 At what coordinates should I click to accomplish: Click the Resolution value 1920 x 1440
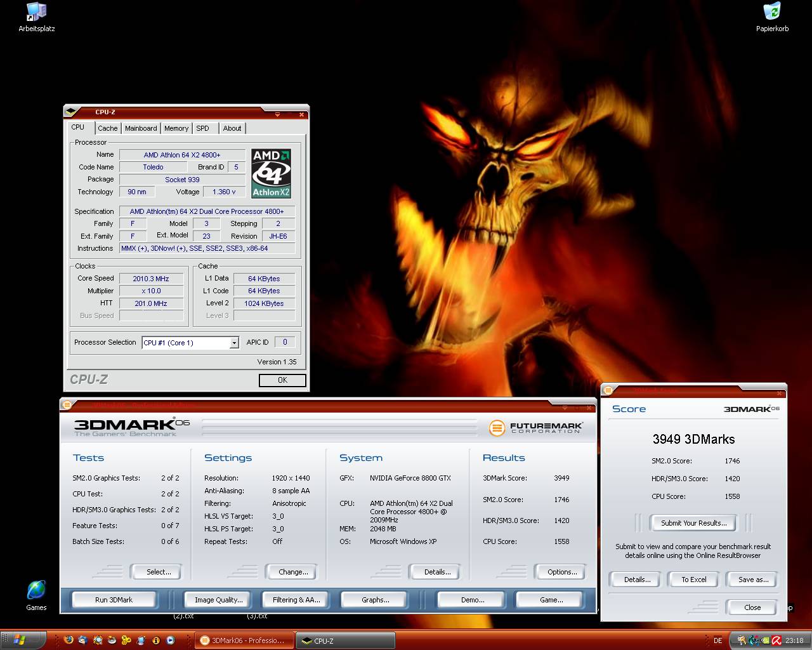[x=291, y=478]
